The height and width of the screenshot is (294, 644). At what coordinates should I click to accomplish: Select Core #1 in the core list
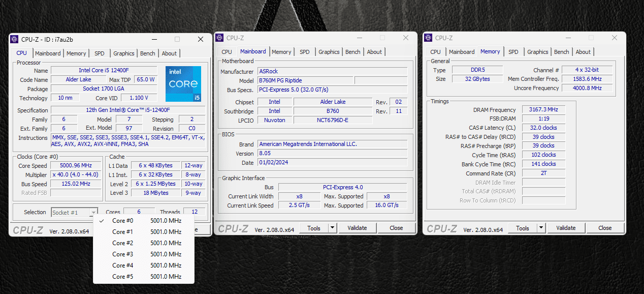(x=144, y=232)
